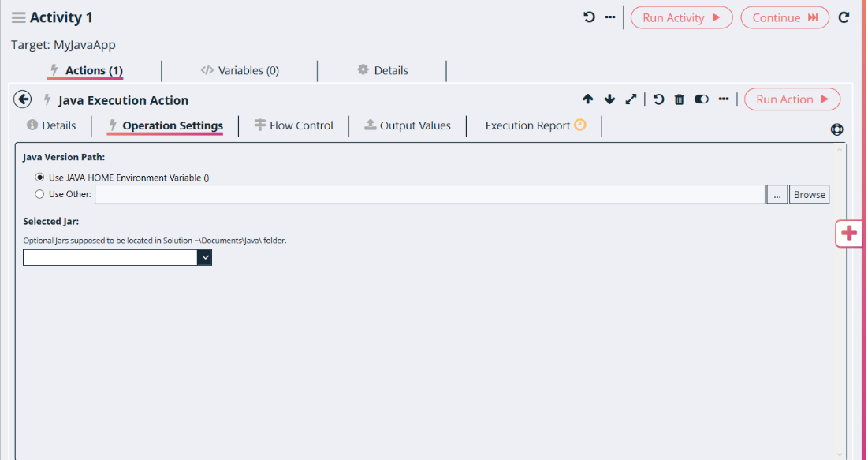
Task: Switch to the Flow Control tab
Action: pos(293,125)
